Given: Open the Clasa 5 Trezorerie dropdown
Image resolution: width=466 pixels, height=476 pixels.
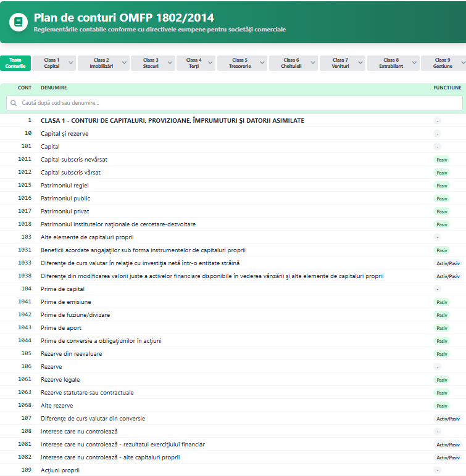Looking at the screenshot, I should tap(241, 63).
